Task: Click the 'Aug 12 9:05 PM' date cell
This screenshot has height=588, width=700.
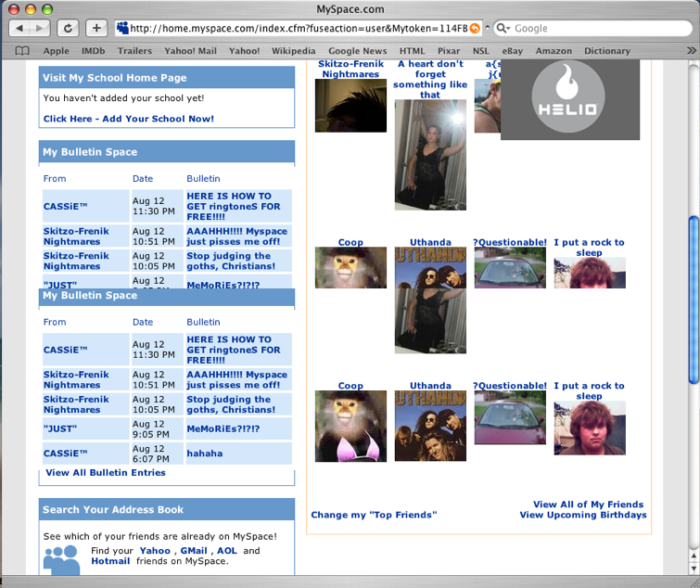Action: 157,428
